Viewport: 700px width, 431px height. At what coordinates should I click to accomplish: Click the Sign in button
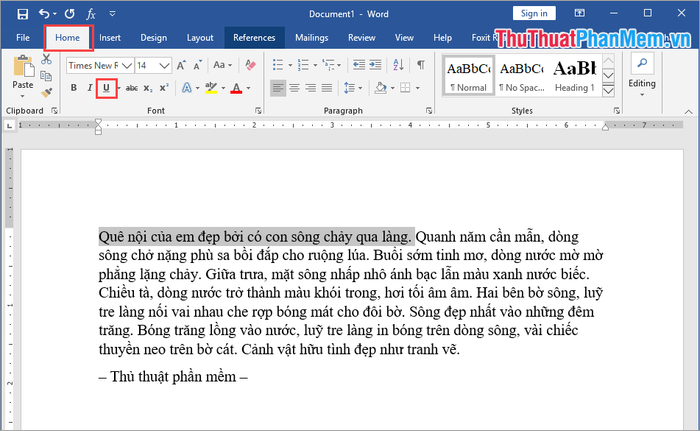[534, 13]
